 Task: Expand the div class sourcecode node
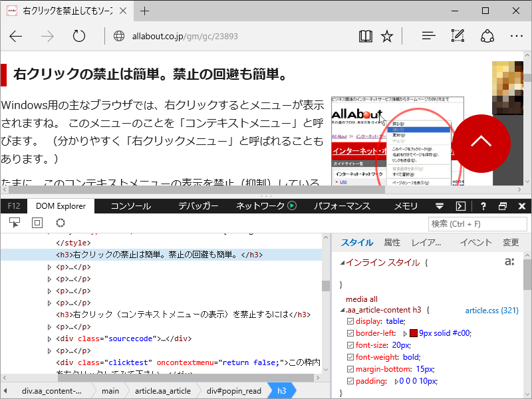click(49, 338)
